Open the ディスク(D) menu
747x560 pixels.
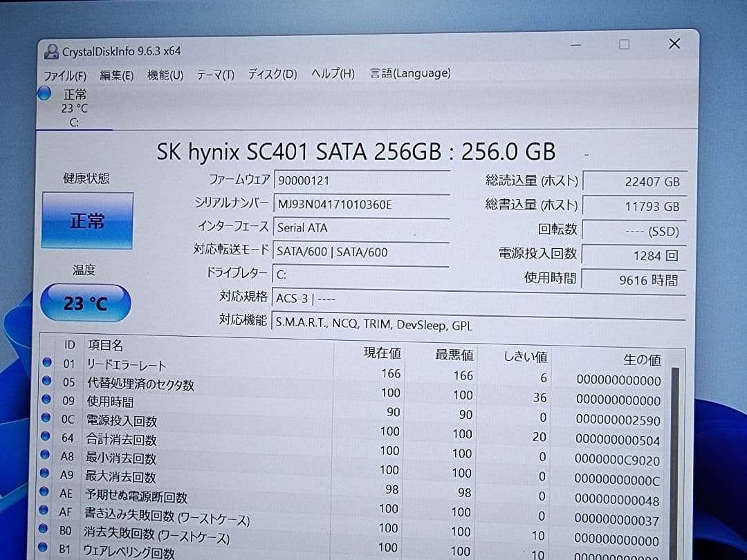[272, 74]
